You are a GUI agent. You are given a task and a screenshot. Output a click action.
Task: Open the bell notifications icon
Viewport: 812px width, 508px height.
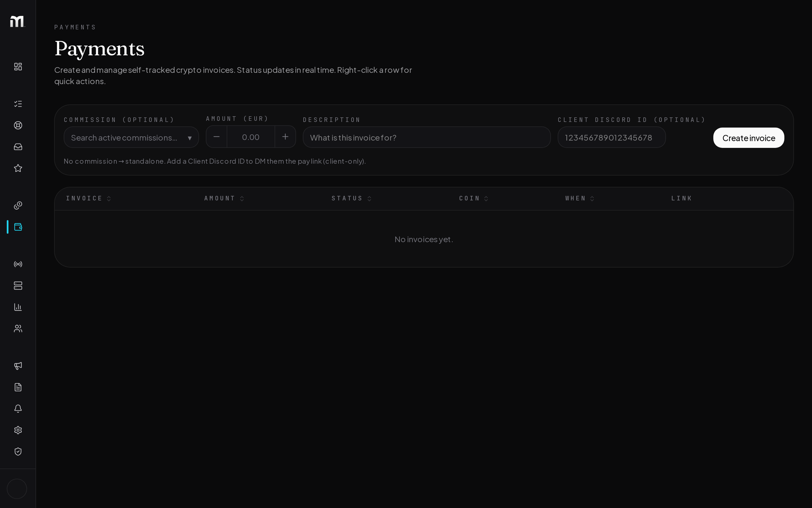point(18,409)
